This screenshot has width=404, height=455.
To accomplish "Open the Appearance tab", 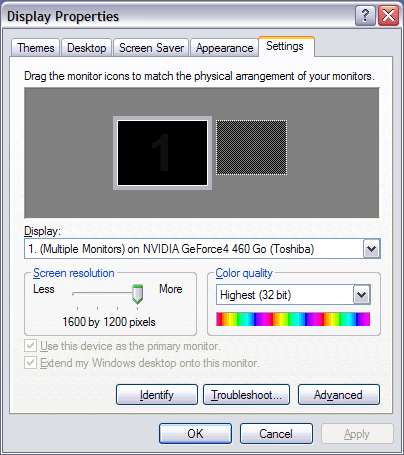I will pyautogui.click(x=224, y=48).
